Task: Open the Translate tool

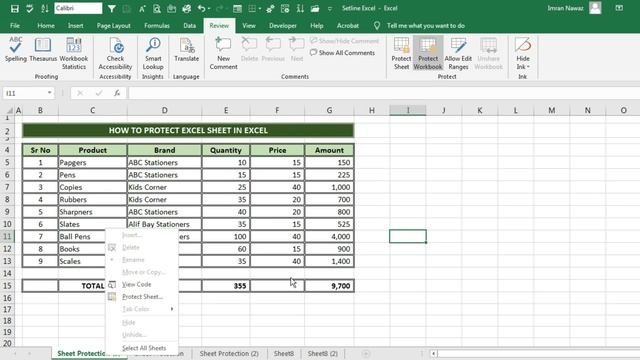Action: pyautogui.click(x=187, y=50)
